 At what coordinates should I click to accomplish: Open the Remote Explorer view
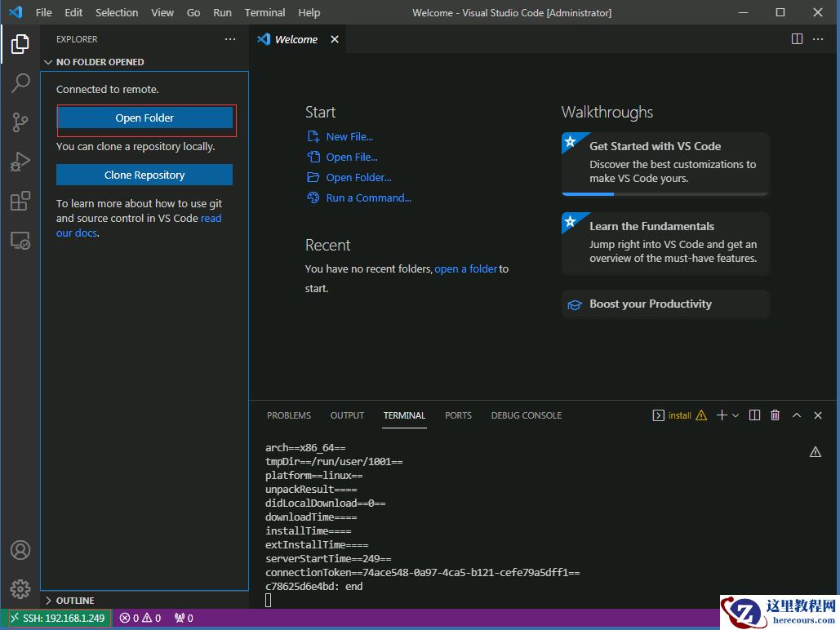click(20, 241)
